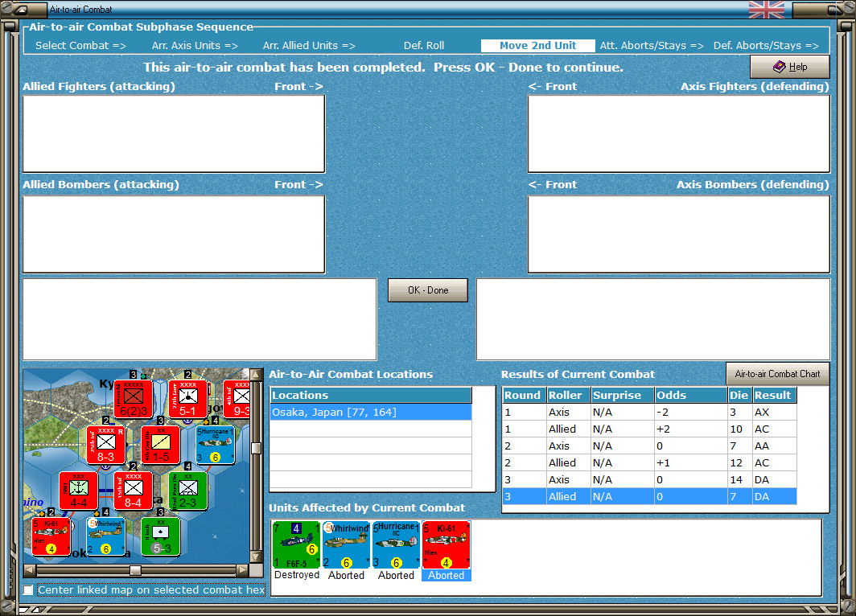This screenshot has width=856, height=616.
Task: Click the -2 odds cell
Action: [691, 412]
